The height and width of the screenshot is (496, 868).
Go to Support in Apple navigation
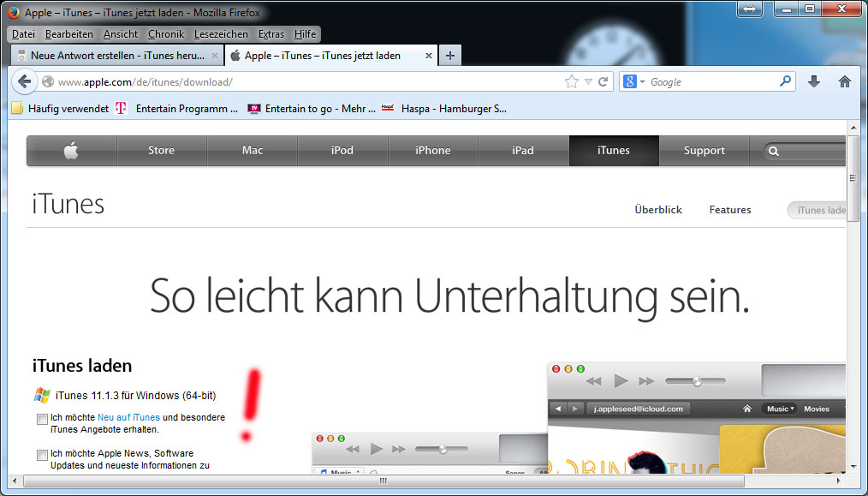coord(705,150)
